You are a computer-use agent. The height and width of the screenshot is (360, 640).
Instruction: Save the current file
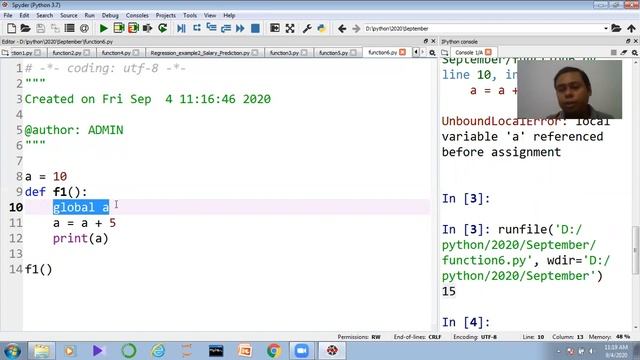click(x=40, y=28)
